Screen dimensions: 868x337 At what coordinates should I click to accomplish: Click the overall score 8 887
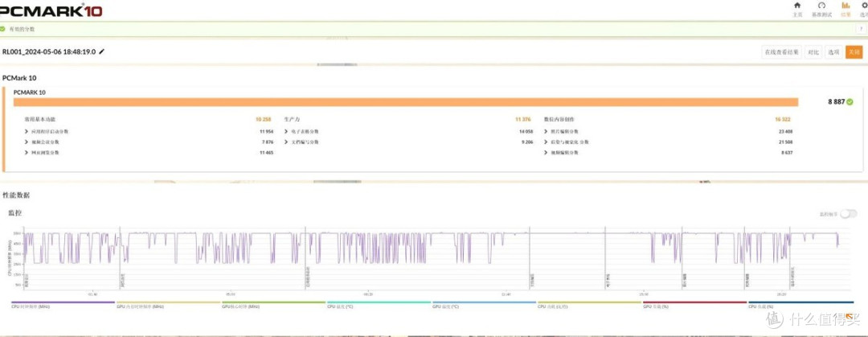837,102
